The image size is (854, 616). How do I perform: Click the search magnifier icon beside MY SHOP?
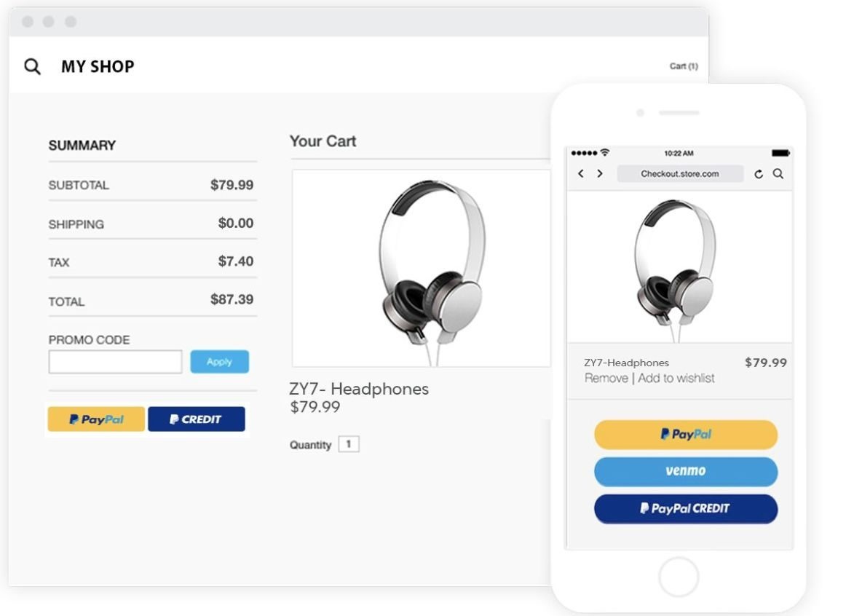32,66
